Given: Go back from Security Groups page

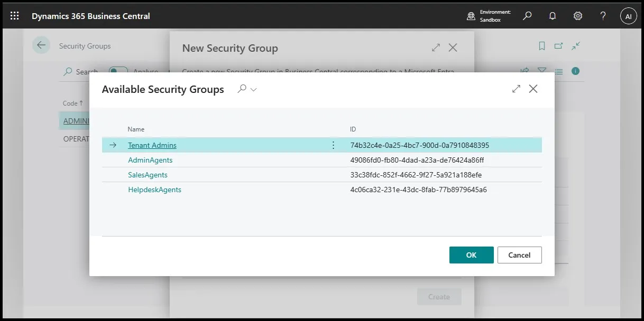Looking at the screenshot, I should tap(41, 45).
